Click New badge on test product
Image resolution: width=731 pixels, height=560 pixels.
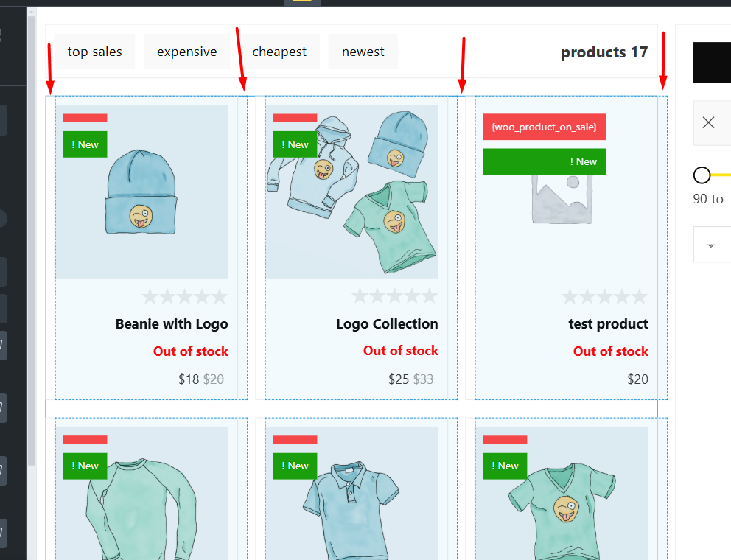coord(545,162)
